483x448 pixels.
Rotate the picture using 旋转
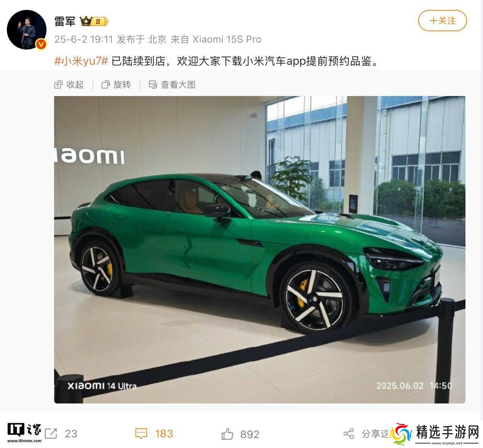[116, 85]
